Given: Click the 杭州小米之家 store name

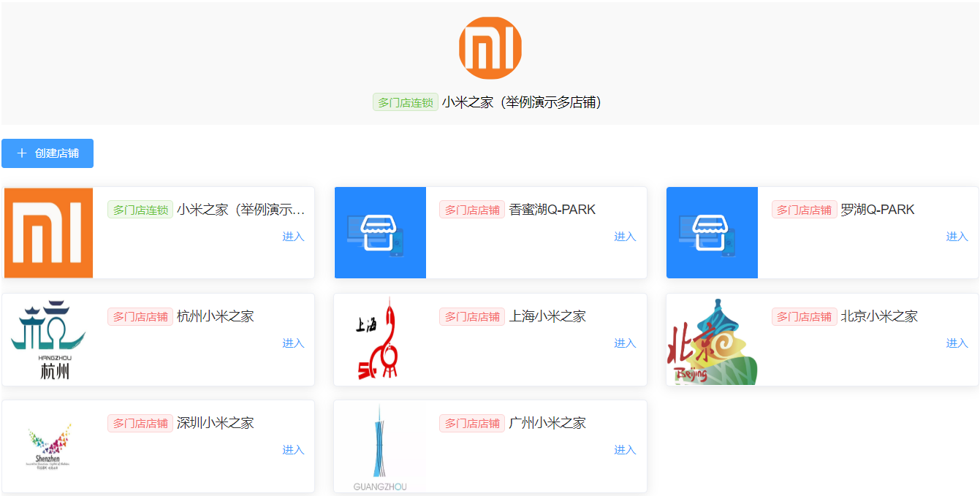Looking at the screenshot, I should 216,316.
